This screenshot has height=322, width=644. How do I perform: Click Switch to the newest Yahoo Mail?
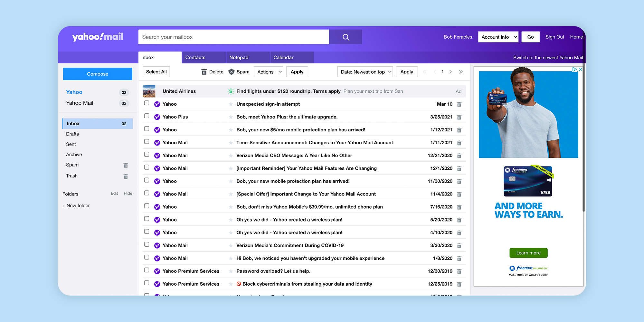point(548,58)
